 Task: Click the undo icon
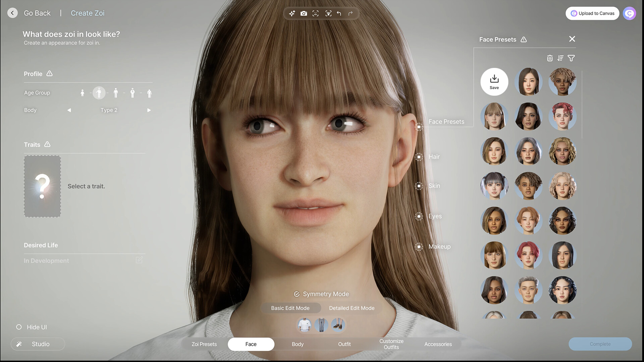pos(338,13)
